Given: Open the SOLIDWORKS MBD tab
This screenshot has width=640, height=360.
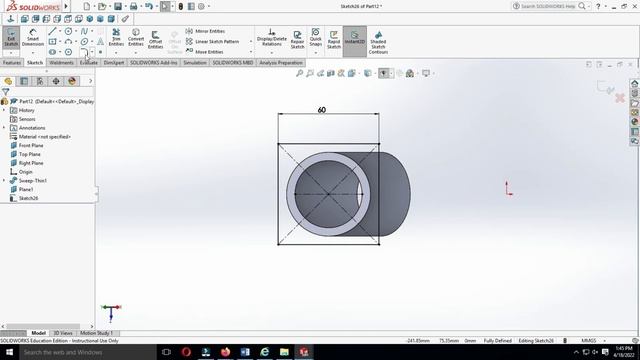Looking at the screenshot, I should coord(233,62).
